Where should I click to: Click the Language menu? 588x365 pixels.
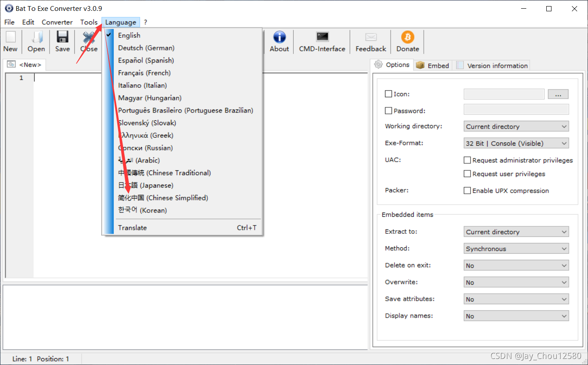tap(120, 22)
